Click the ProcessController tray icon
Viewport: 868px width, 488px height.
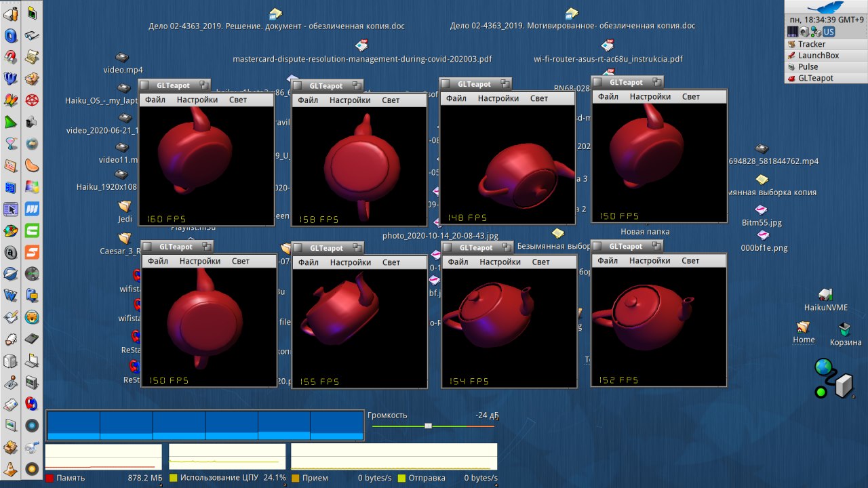coord(793,31)
